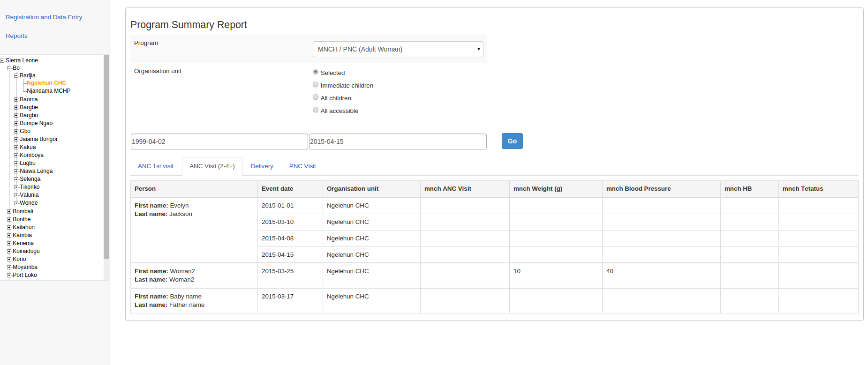Expand the Kenema district node
The image size is (868, 365).
pyautogui.click(x=9, y=243)
